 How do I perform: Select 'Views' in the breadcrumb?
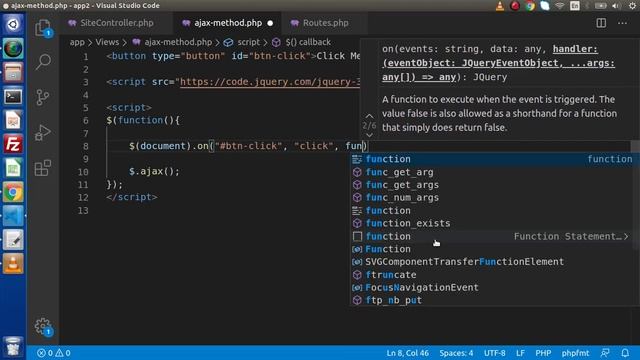point(107,42)
